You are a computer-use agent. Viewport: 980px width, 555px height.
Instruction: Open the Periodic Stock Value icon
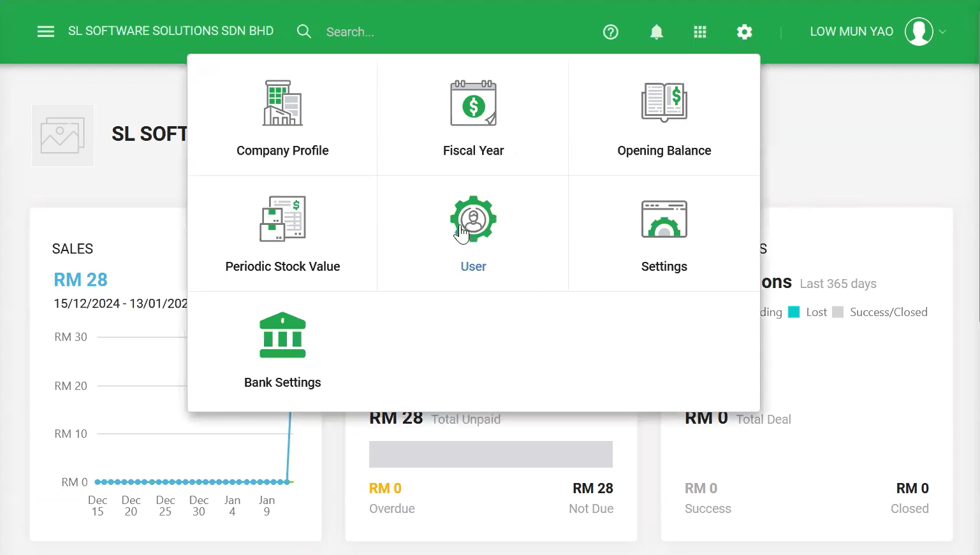tap(282, 219)
